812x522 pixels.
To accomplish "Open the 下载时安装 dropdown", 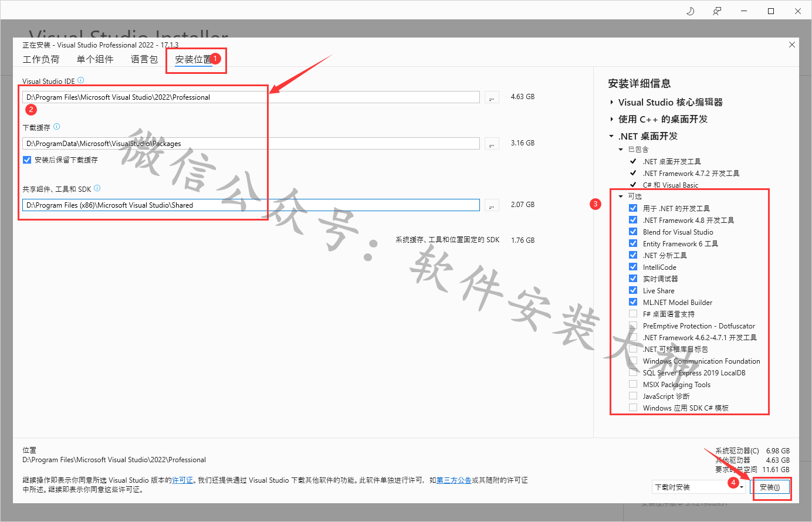I will 699,487.
